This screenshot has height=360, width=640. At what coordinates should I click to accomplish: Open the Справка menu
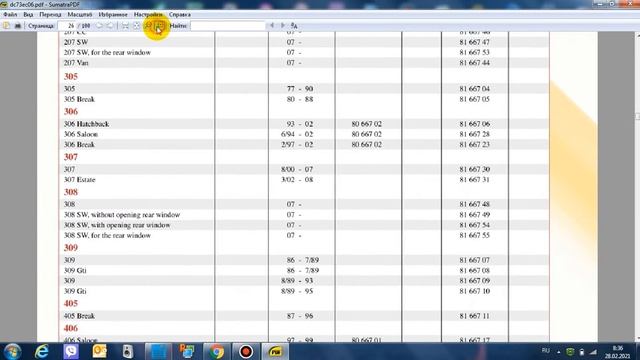point(180,14)
